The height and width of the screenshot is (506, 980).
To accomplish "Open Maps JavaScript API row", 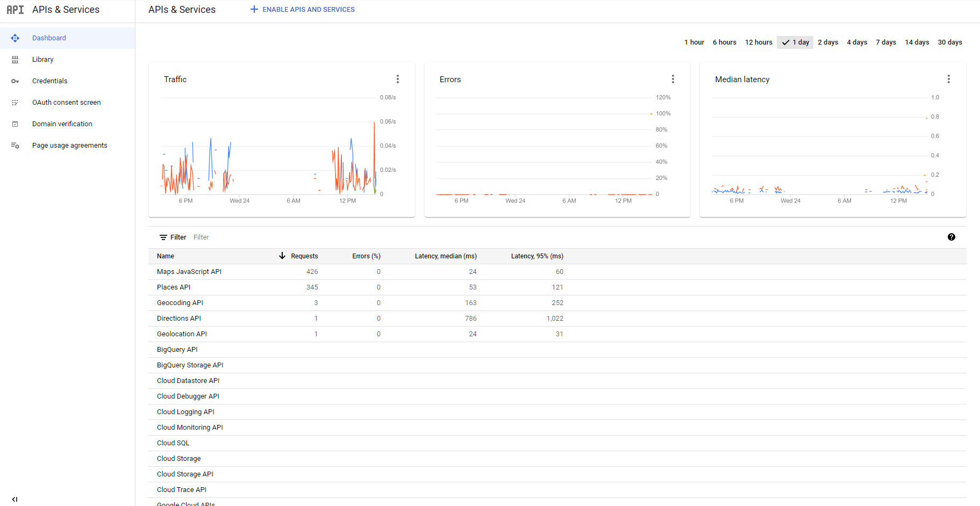I will pyautogui.click(x=557, y=272).
